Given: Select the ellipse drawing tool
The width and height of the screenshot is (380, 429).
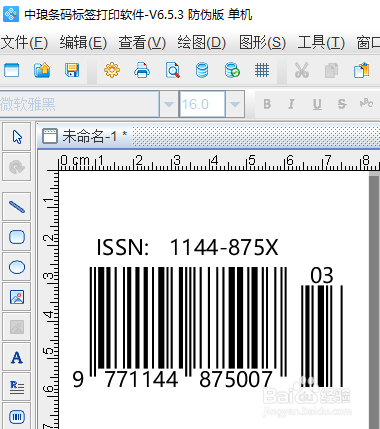Looking at the screenshot, I should [x=17, y=267].
